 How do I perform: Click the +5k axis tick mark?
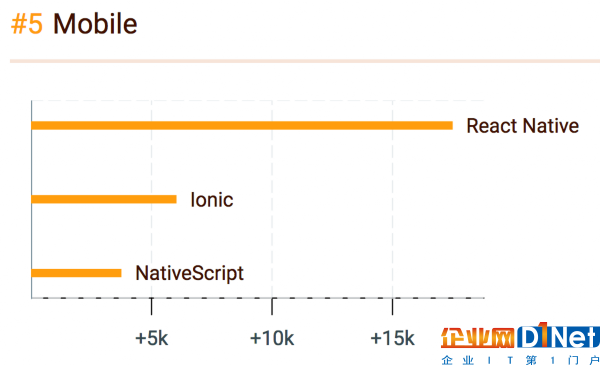pyautogui.click(x=152, y=306)
